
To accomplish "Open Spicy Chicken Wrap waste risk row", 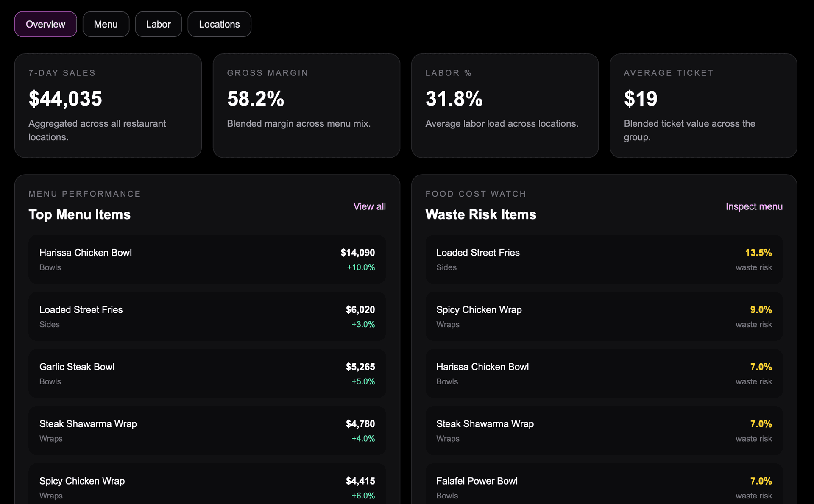I will 604,316.
